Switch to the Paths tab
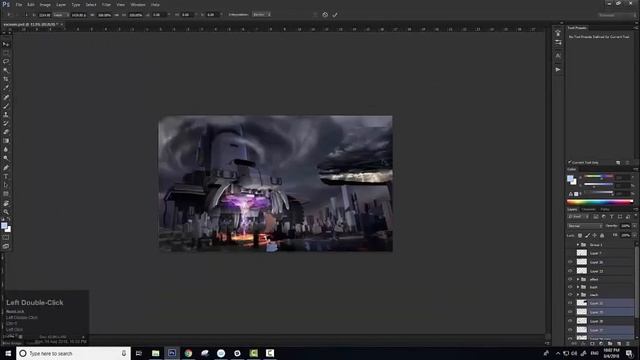This screenshot has width=640, height=360. click(x=605, y=209)
